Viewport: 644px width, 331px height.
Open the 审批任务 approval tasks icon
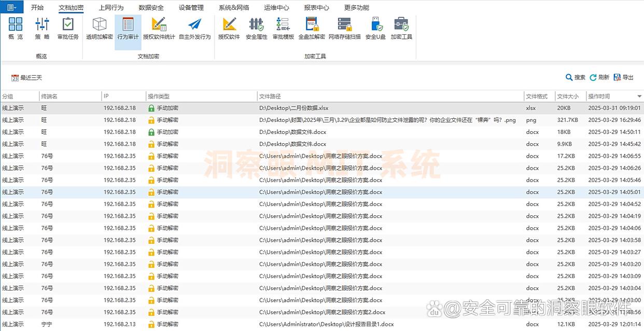pyautogui.click(x=68, y=29)
